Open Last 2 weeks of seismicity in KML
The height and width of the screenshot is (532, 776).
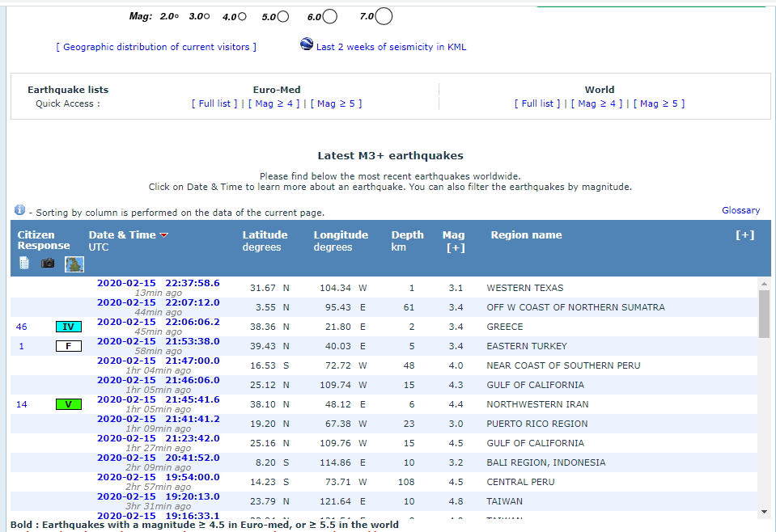[x=391, y=47]
